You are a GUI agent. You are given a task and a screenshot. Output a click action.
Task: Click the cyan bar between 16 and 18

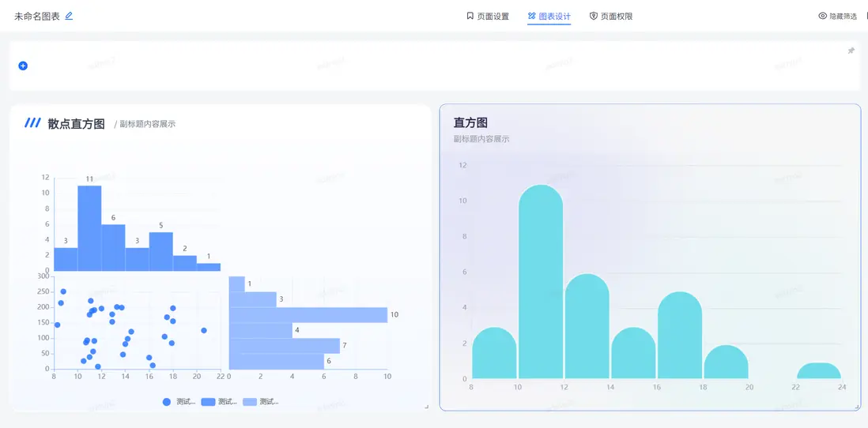point(680,335)
